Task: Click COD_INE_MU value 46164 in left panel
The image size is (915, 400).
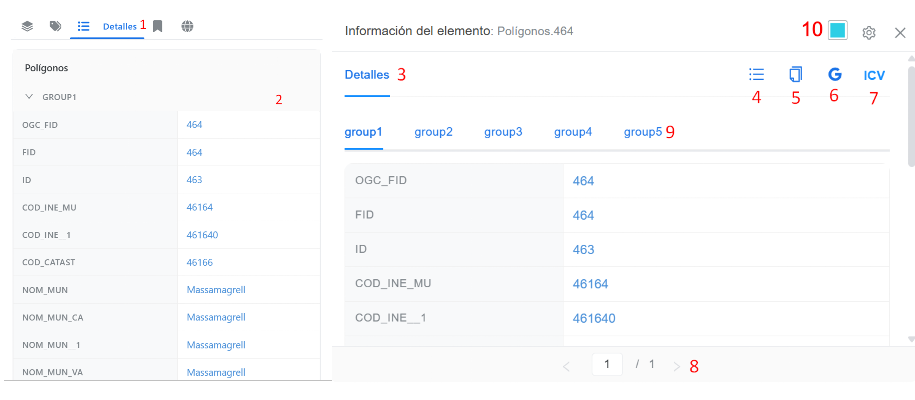Action: (200, 207)
